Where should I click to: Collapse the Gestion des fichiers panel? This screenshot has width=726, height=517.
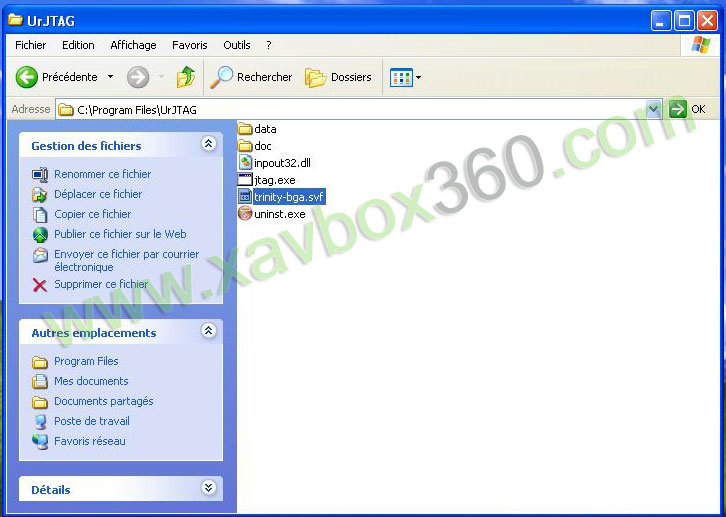pos(209,144)
